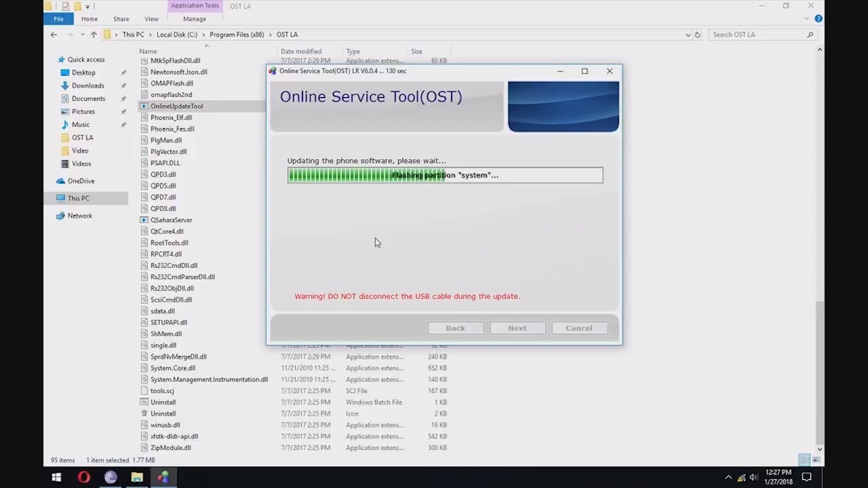Open the OST tool taskbar icon
This screenshot has height=488, width=868.
click(x=163, y=477)
